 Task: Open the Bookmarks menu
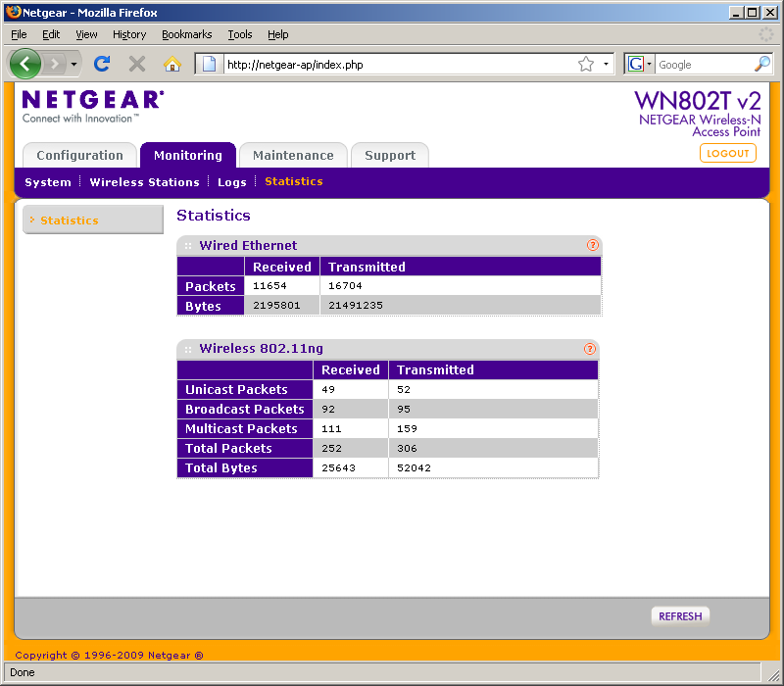(x=186, y=34)
